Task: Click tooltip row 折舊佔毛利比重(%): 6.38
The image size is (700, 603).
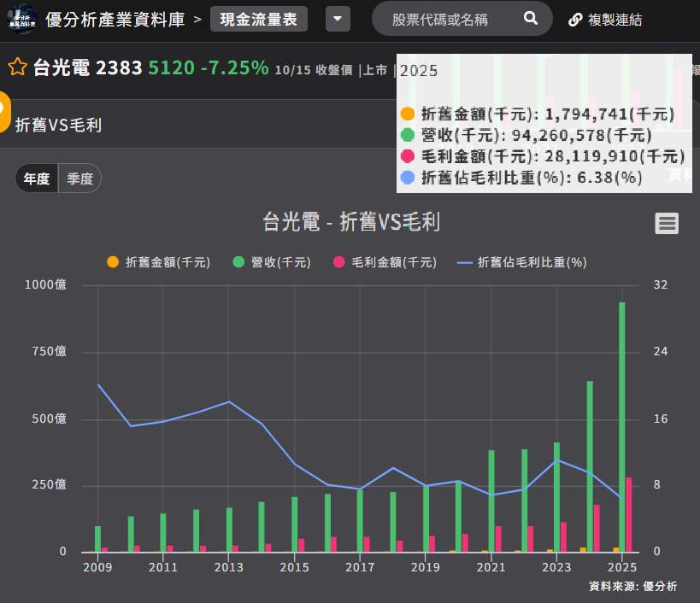Action: point(521,178)
